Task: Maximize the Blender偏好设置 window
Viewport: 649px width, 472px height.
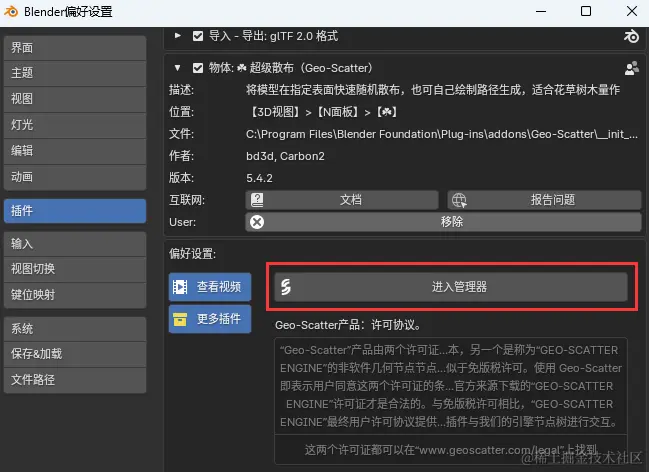Action: tap(586, 12)
